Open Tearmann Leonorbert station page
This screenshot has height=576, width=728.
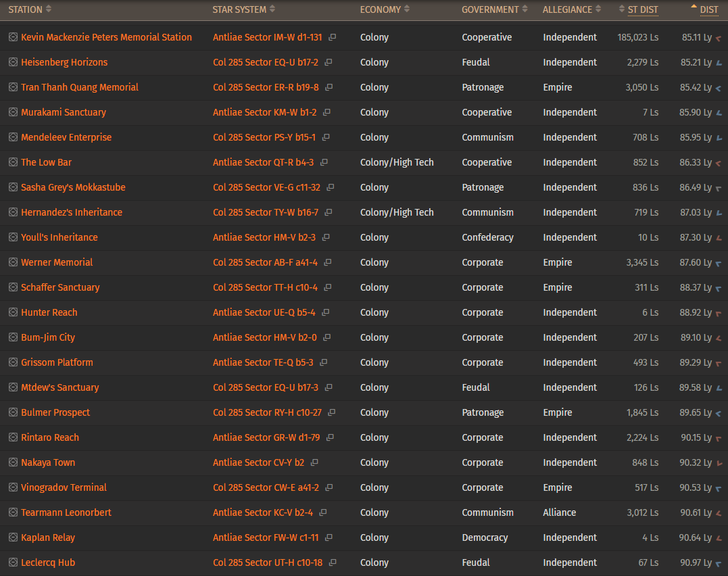pos(66,512)
